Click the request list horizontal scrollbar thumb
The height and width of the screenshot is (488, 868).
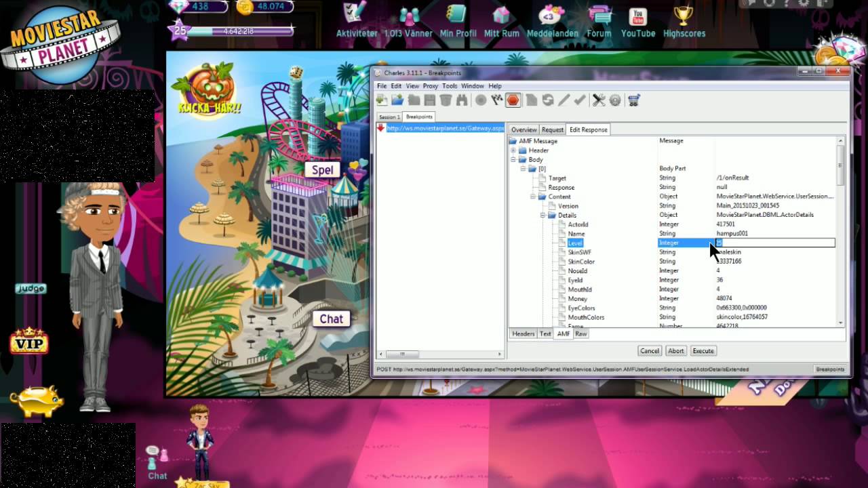tap(401, 354)
